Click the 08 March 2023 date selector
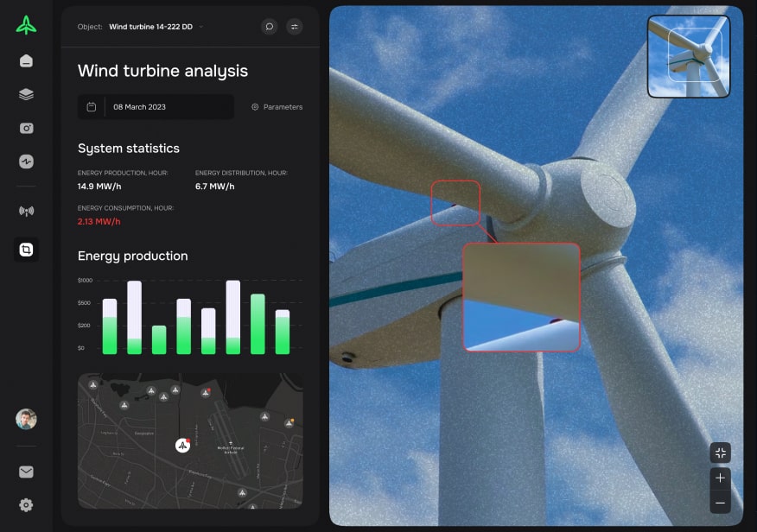The height and width of the screenshot is (532, 757). click(x=156, y=106)
